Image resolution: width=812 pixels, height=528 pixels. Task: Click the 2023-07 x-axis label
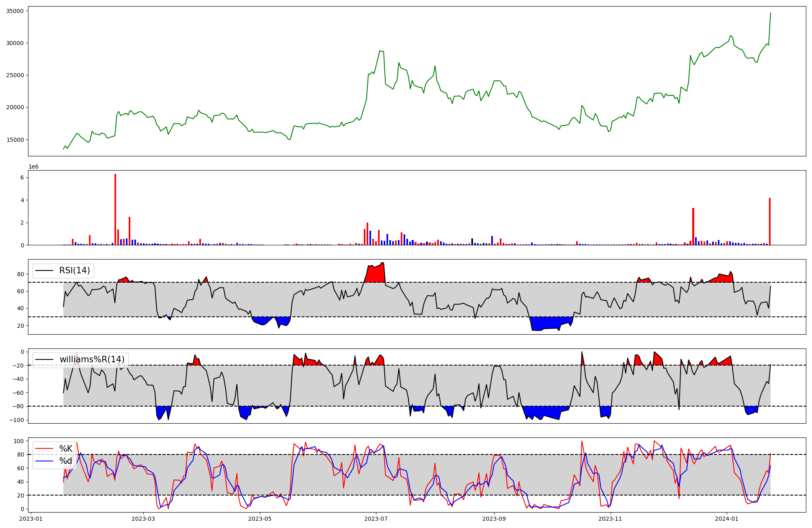point(376,519)
